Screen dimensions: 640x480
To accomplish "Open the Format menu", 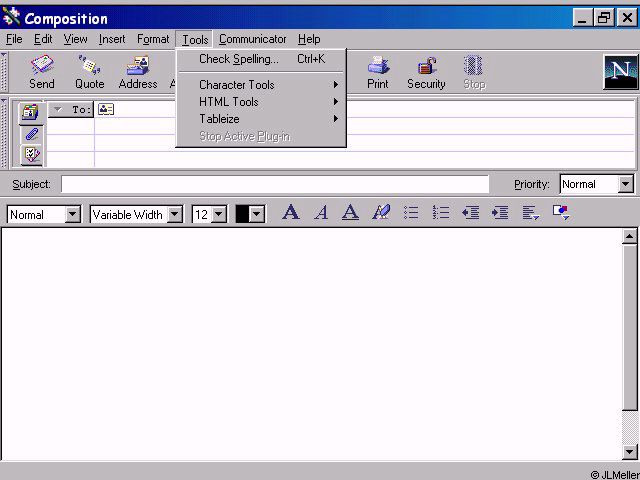I will (x=153, y=39).
